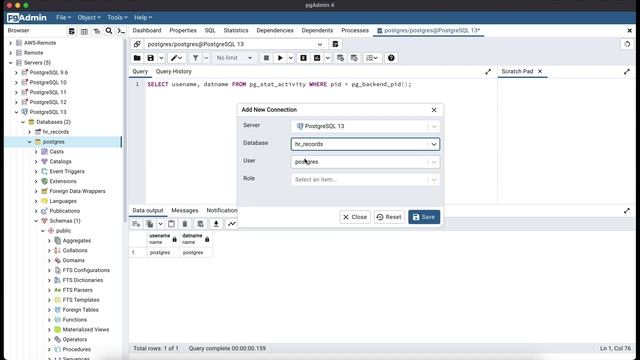640x360 pixels.
Task: Click the Add row icon in Data output
Action: pyautogui.click(x=136, y=224)
